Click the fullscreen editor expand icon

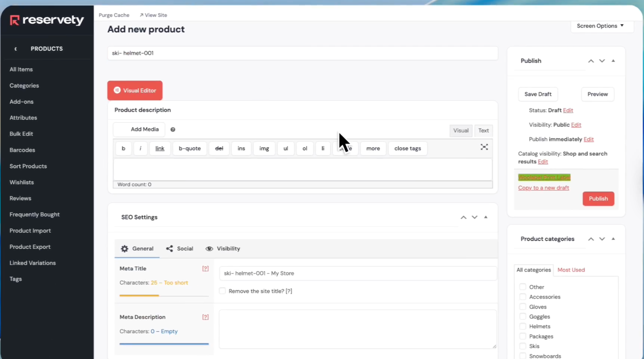point(484,147)
